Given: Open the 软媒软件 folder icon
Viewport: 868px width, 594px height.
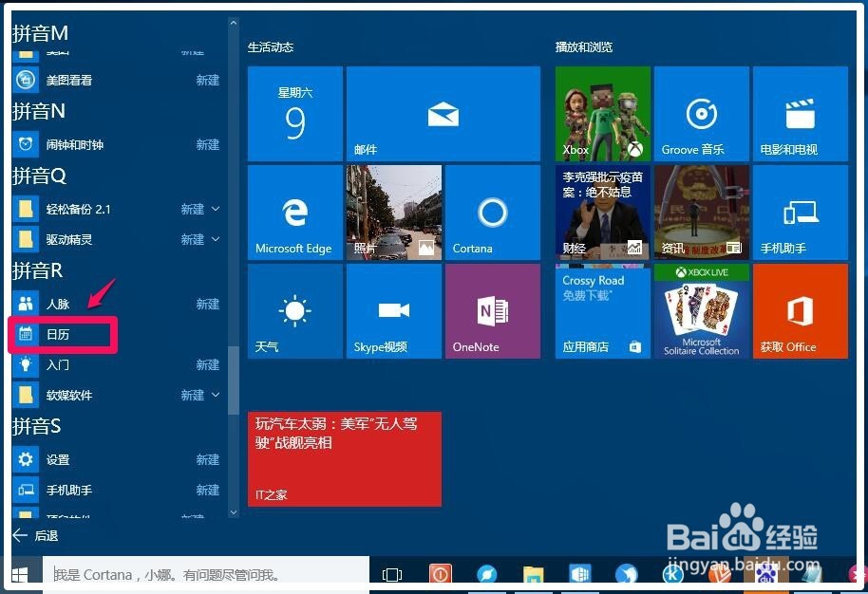Looking at the screenshot, I should pyautogui.click(x=26, y=395).
